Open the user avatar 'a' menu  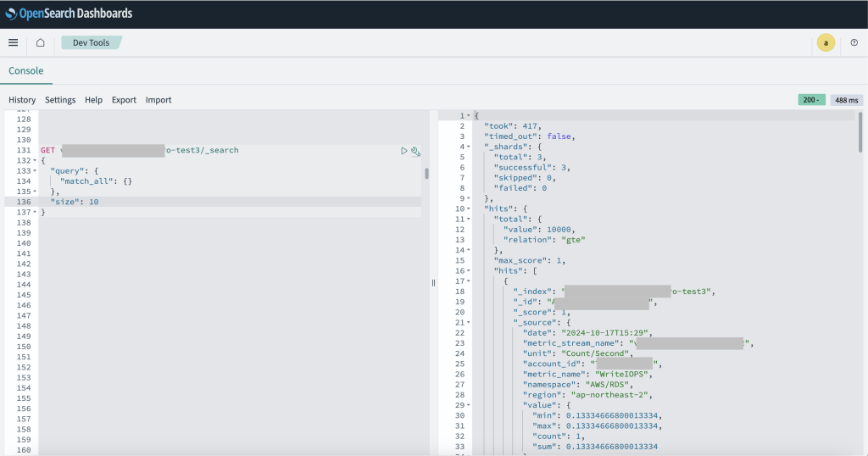826,42
